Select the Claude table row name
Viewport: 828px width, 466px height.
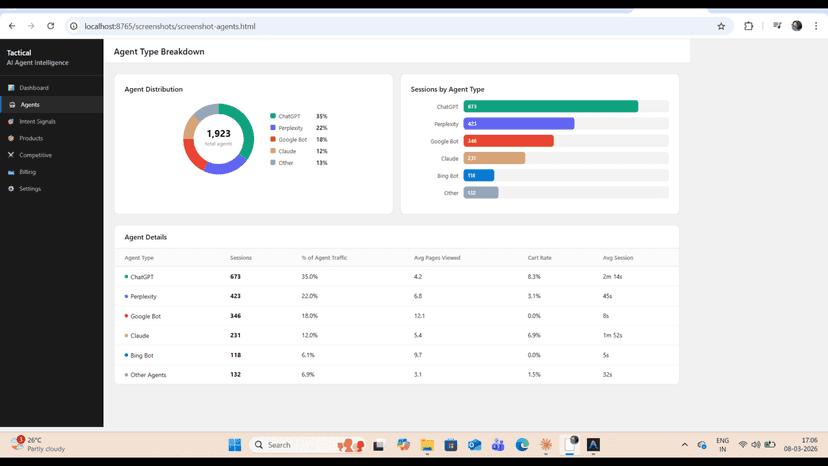point(140,335)
